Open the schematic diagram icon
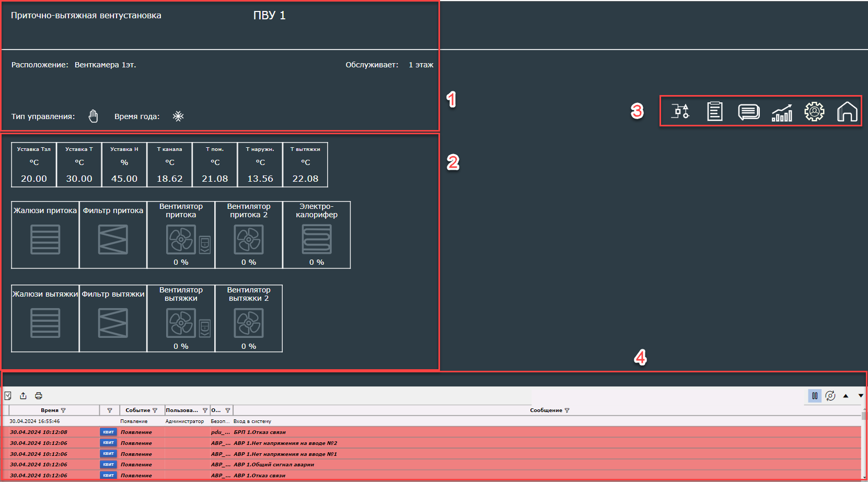This screenshot has width=868, height=482. (680, 111)
